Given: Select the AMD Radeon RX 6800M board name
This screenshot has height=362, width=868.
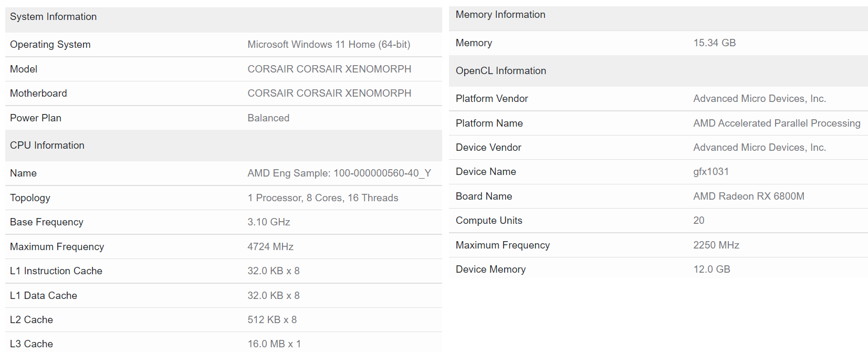Looking at the screenshot, I should pyautogui.click(x=749, y=196).
